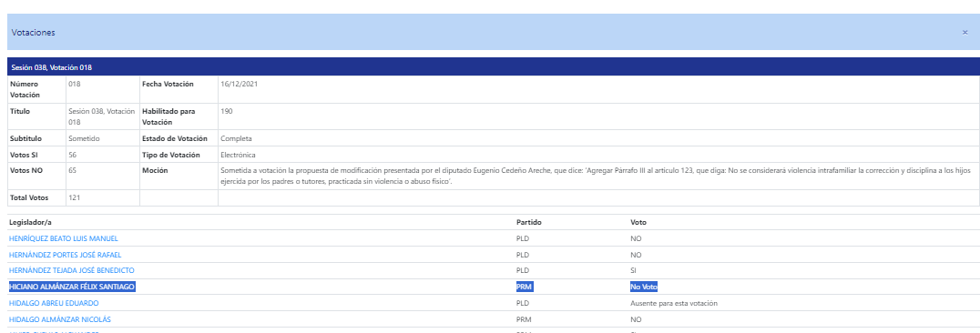Click the Subtítulo value Sometido

(85, 138)
